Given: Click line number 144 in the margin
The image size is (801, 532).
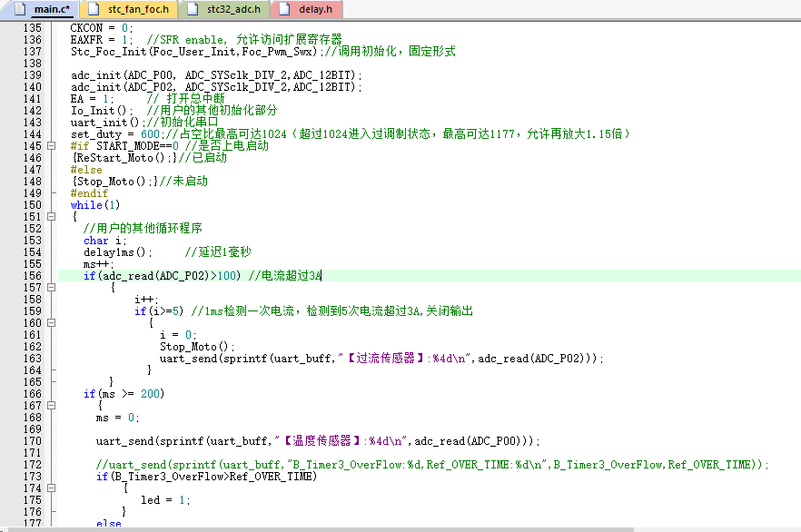Looking at the screenshot, I should tap(32, 134).
